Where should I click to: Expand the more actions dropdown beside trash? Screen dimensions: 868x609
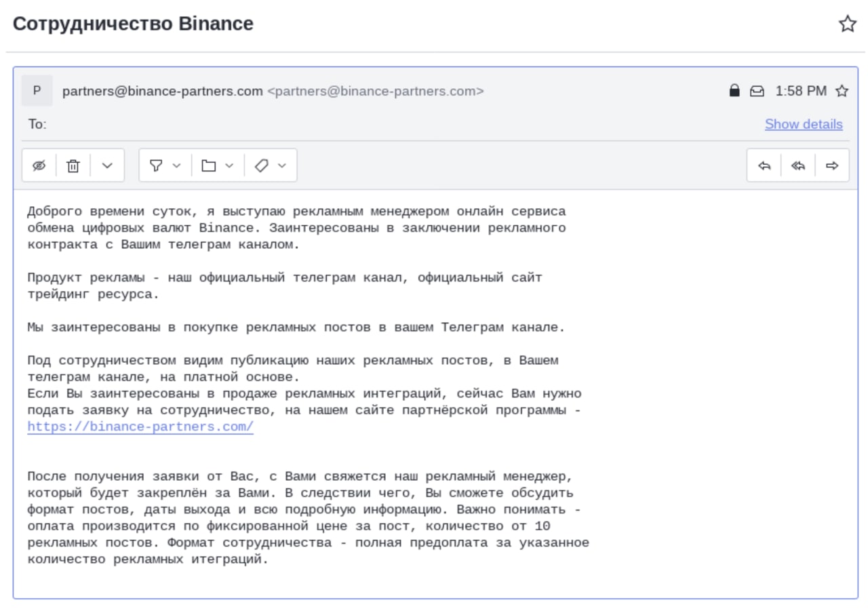click(107, 165)
